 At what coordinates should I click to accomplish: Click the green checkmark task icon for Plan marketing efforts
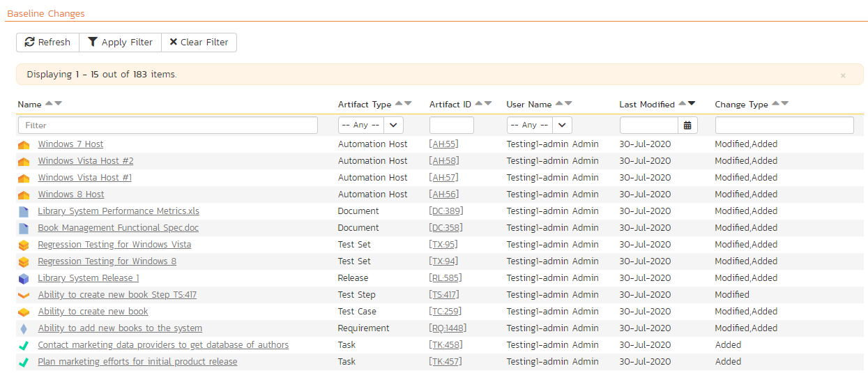[24, 363]
